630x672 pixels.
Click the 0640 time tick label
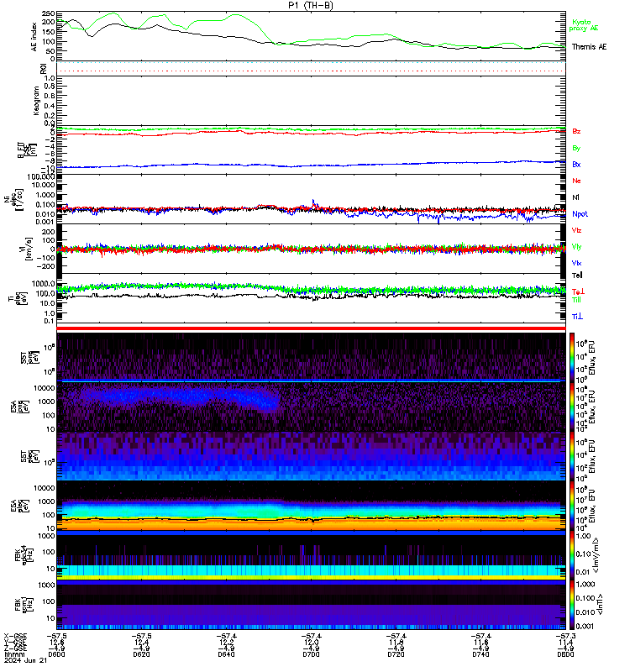(x=226, y=654)
